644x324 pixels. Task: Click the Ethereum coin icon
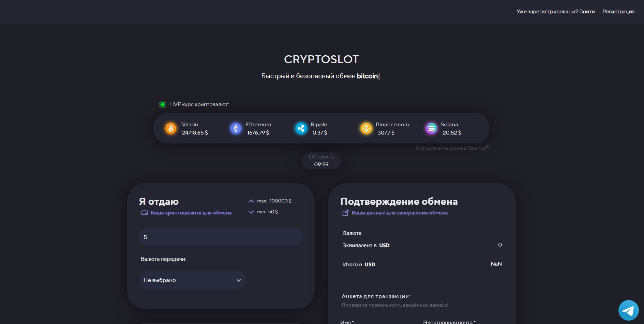coord(236,128)
